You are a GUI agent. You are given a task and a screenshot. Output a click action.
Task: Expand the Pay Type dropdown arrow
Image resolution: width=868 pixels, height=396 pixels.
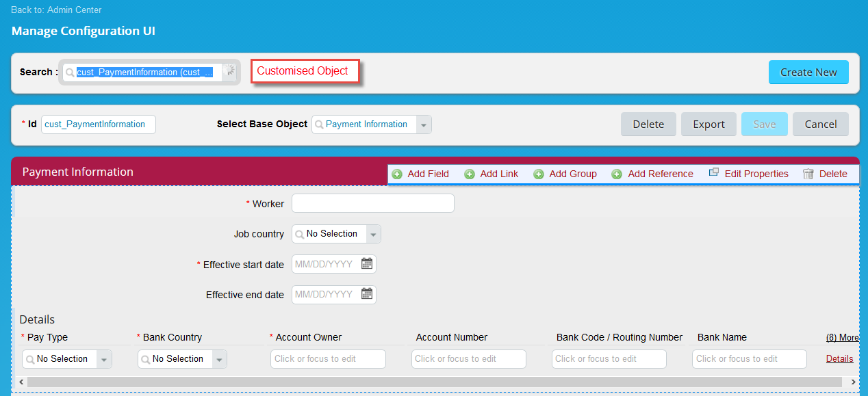click(x=104, y=359)
